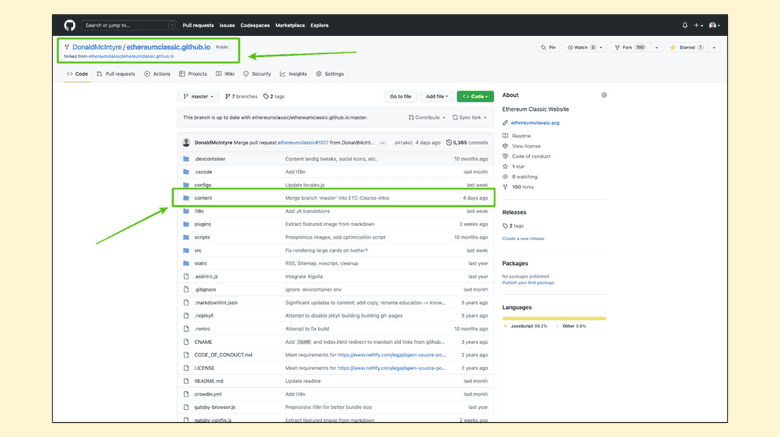The image size is (780, 437).
Task: Click the Go to file button
Action: point(400,97)
